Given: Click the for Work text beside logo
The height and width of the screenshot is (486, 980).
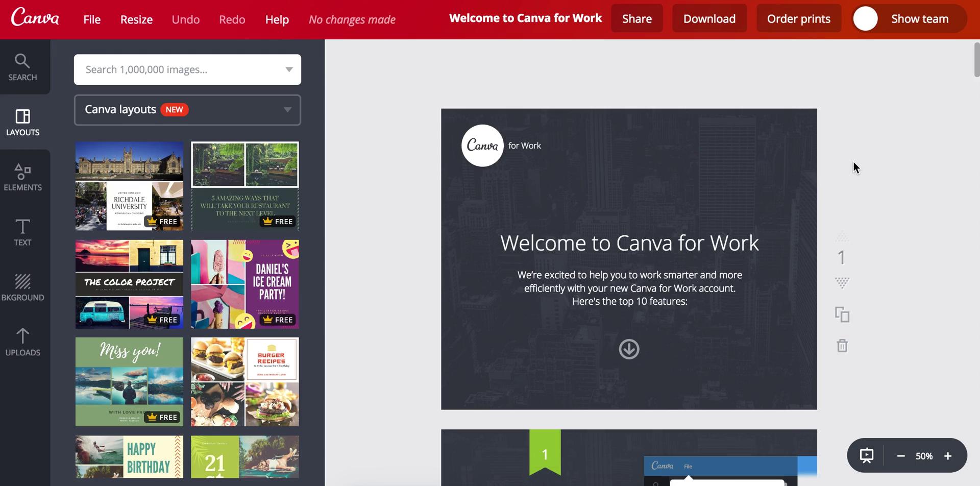Looking at the screenshot, I should [x=525, y=145].
